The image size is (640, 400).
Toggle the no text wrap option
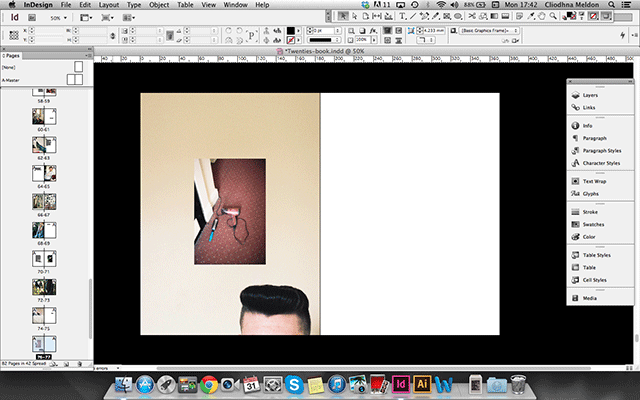click(x=387, y=31)
